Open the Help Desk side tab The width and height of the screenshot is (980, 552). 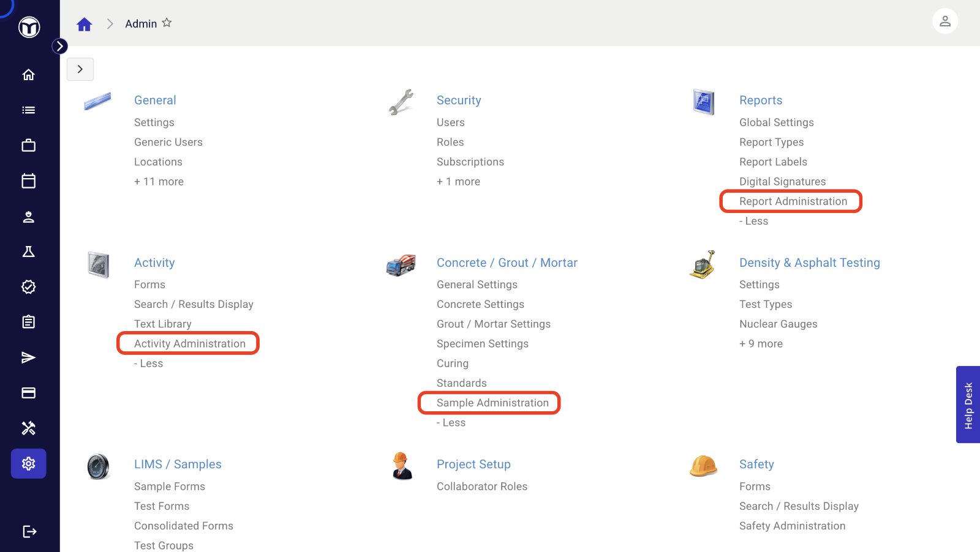click(x=968, y=405)
